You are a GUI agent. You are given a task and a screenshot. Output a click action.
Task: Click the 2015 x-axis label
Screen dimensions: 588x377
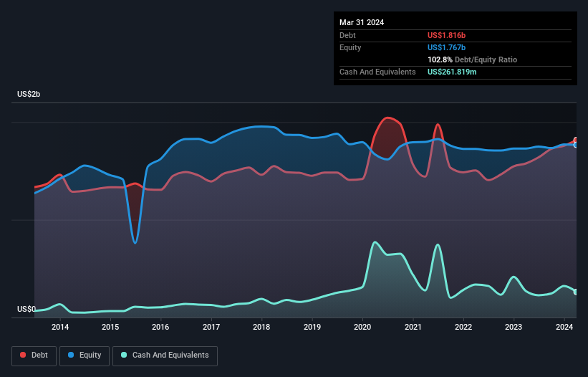pyautogui.click(x=110, y=327)
